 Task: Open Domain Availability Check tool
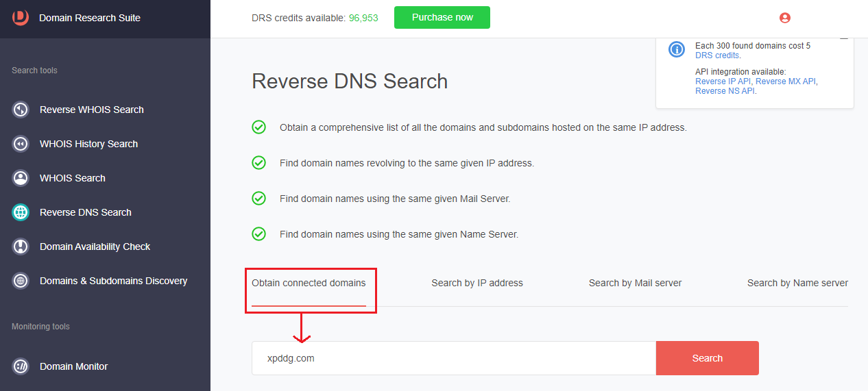pos(95,247)
